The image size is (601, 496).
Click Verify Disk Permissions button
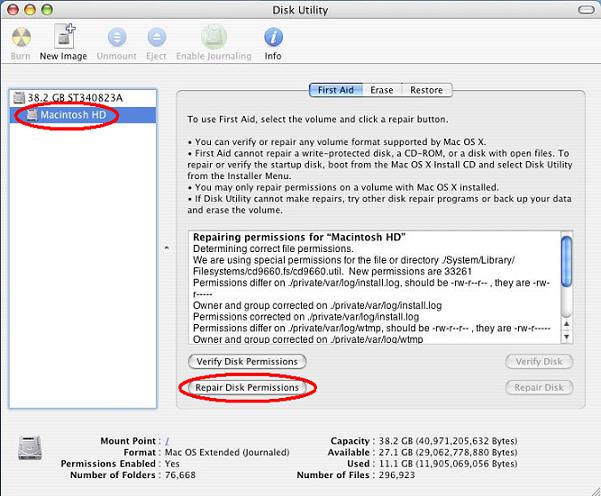pos(247,361)
